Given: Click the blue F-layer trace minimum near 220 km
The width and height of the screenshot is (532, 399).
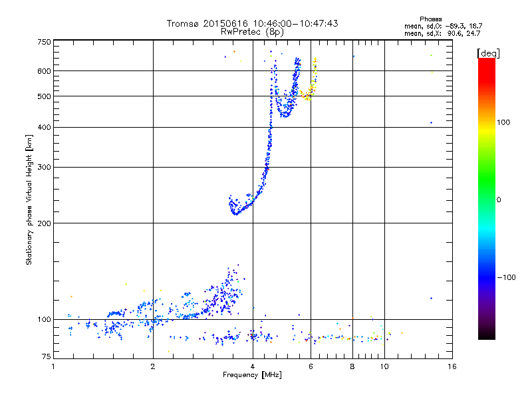Looking at the screenshot, I should pyautogui.click(x=235, y=213).
